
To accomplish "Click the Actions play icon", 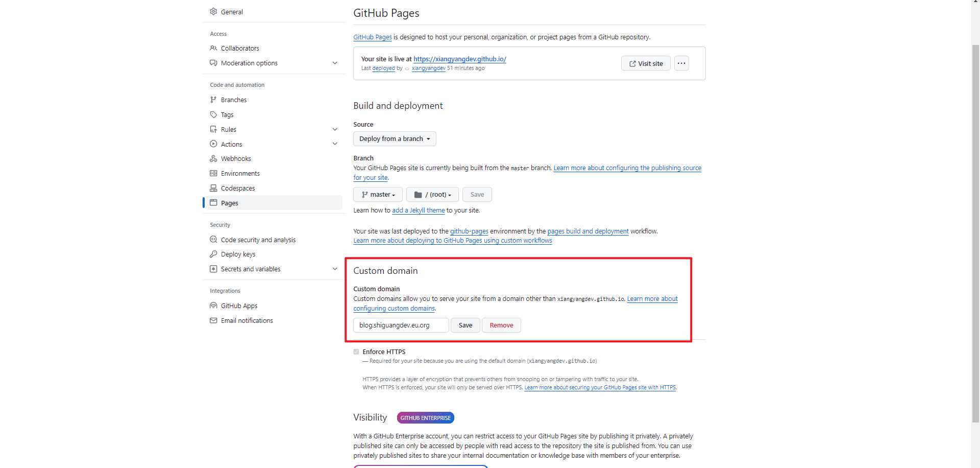I will pyautogui.click(x=213, y=144).
